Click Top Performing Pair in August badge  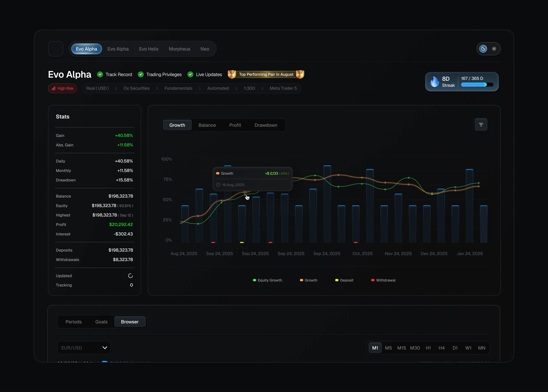[266, 74]
